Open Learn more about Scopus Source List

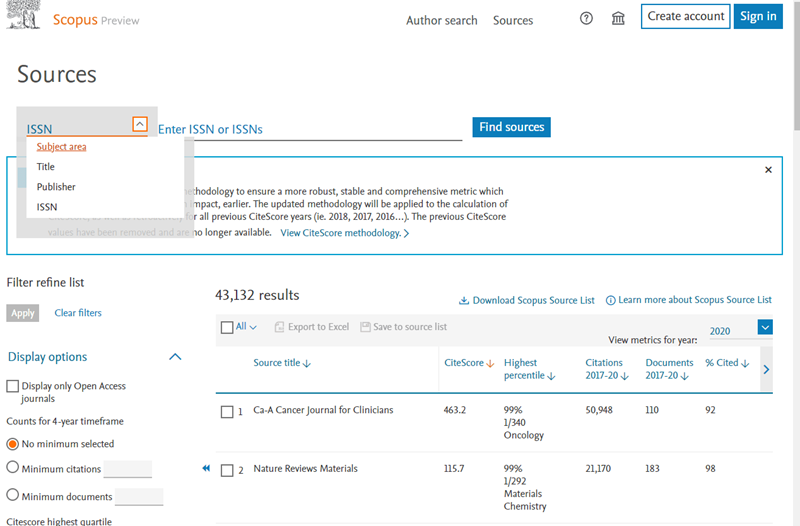pos(688,300)
